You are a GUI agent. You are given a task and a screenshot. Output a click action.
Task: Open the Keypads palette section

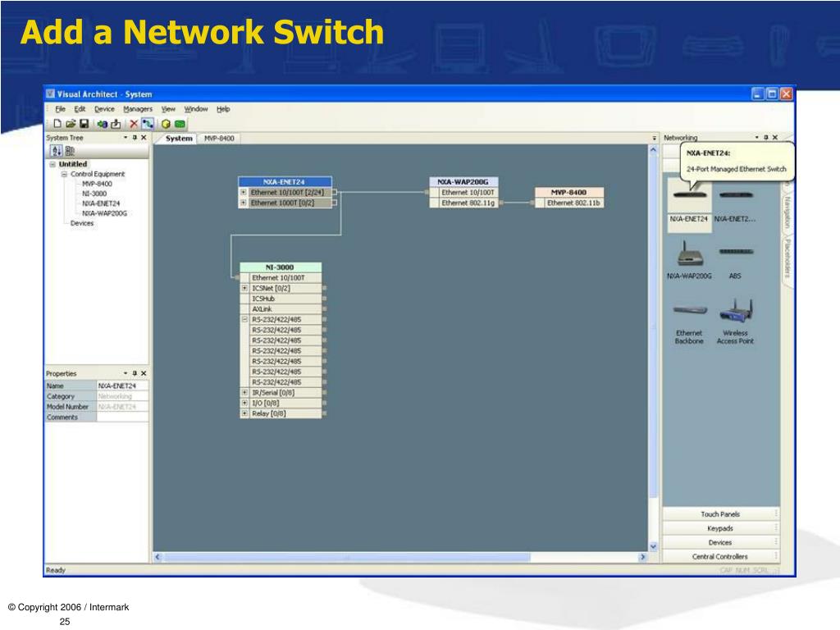[x=720, y=528]
